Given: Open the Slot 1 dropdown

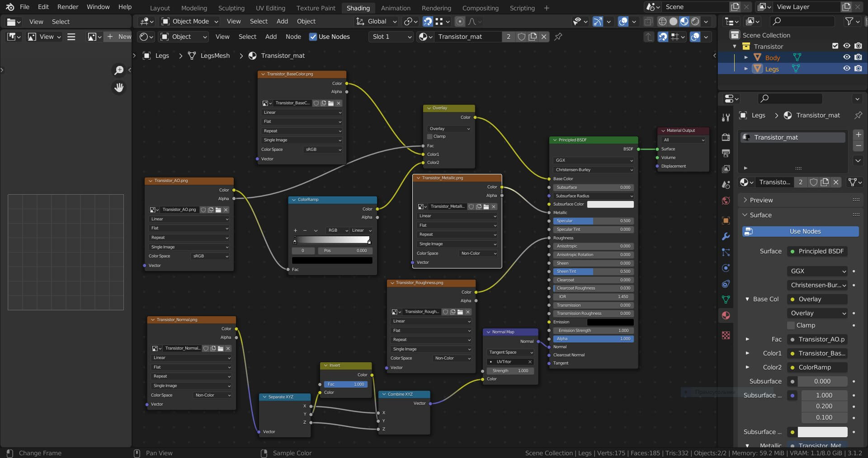Looking at the screenshot, I should 391,37.
